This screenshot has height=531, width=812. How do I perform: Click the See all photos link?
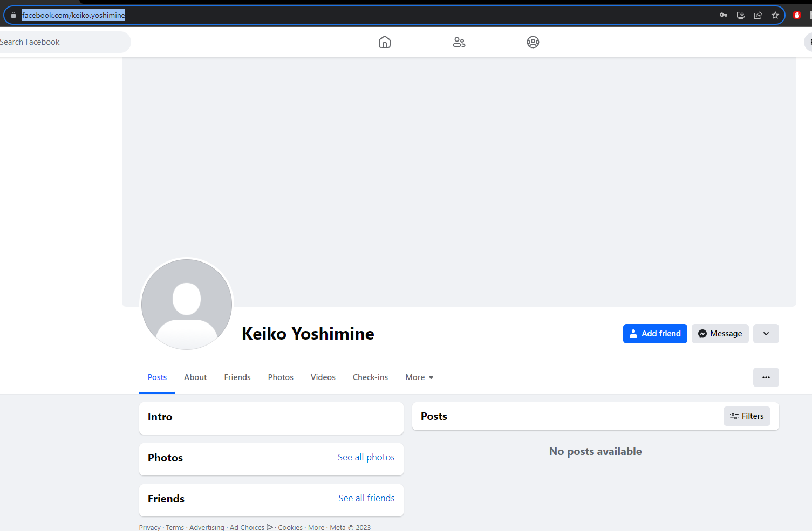[366, 457]
